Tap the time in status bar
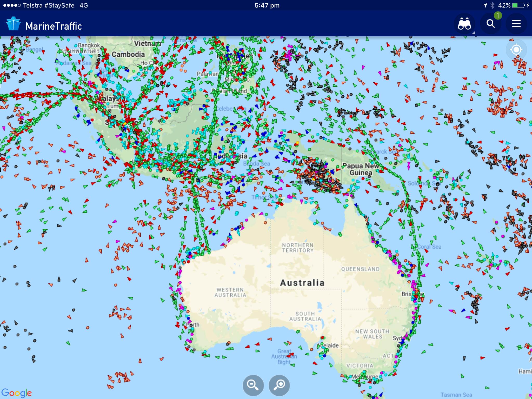 click(x=267, y=5)
